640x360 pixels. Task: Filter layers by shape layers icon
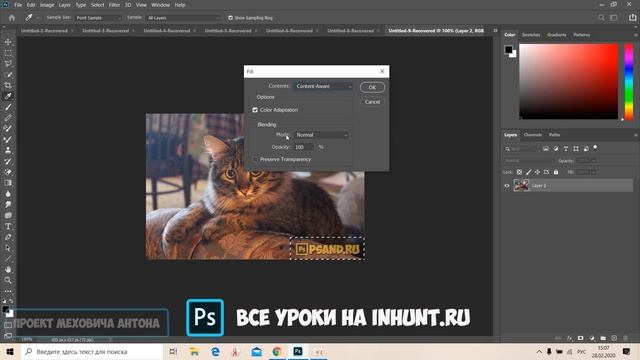click(x=576, y=149)
